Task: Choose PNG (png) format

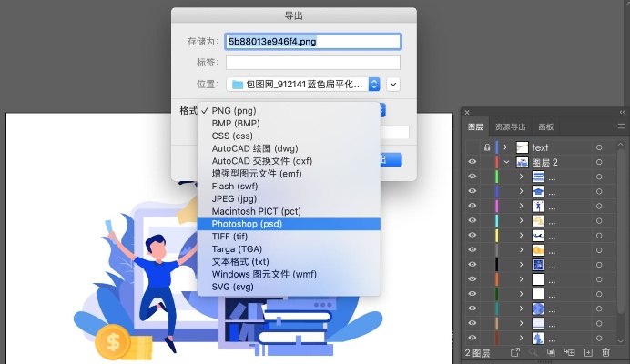Action: click(x=289, y=110)
